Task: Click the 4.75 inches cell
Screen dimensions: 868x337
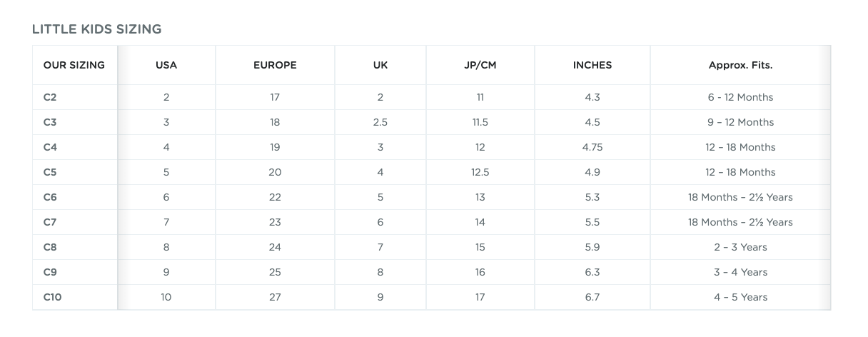Action: tap(592, 147)
